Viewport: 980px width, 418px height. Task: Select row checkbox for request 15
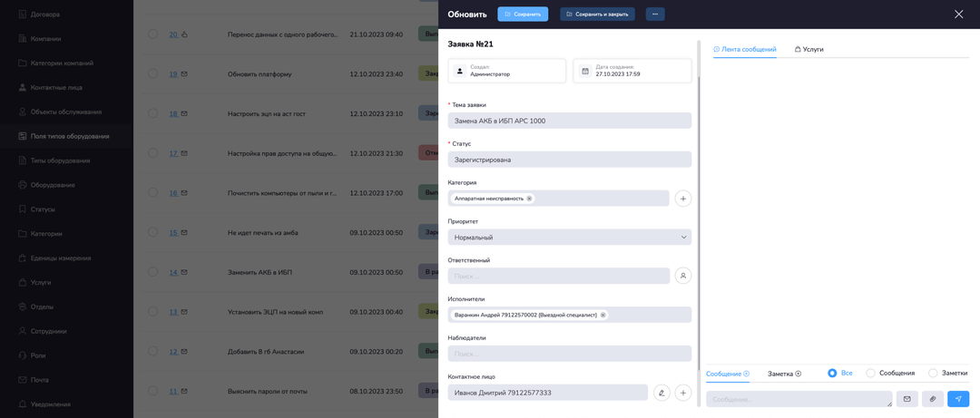(153, 232)
